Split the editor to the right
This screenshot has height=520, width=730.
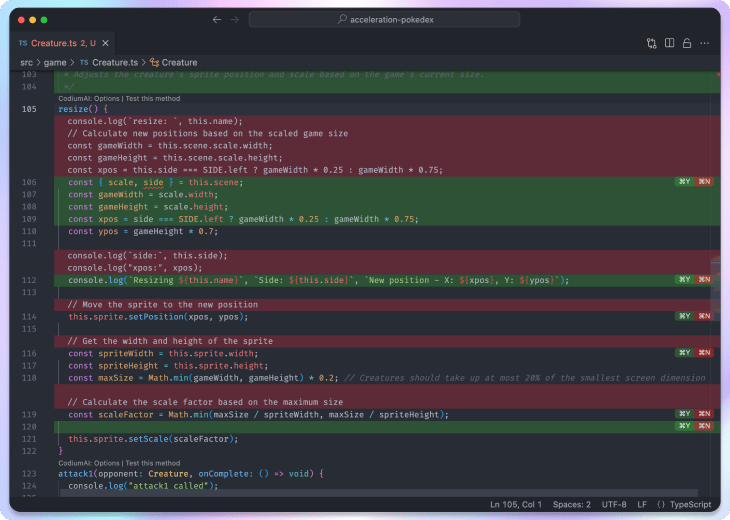[669, 43]
